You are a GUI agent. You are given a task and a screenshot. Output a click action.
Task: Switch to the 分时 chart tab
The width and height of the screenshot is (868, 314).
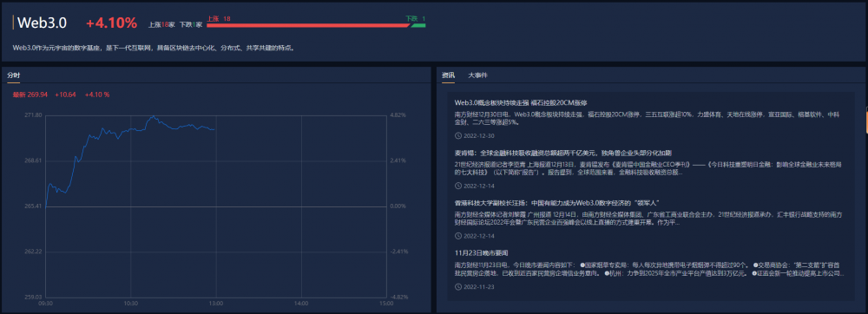click(x=13, y=75)
